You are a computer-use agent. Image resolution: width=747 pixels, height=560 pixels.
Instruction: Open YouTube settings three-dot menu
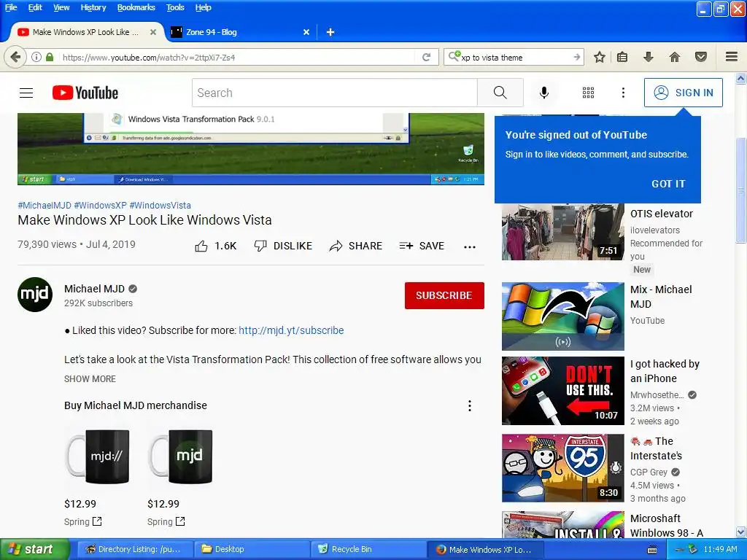click(623, 93)
